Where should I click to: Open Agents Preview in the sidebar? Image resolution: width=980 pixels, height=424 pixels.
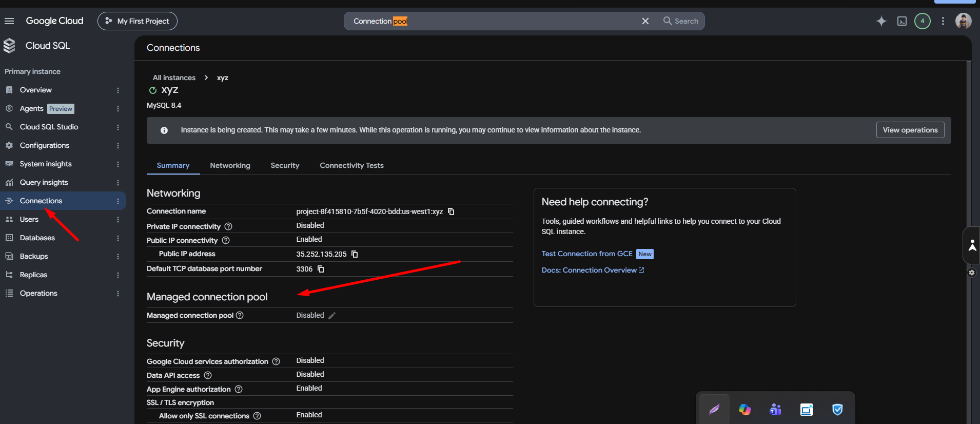coord(63,108)
